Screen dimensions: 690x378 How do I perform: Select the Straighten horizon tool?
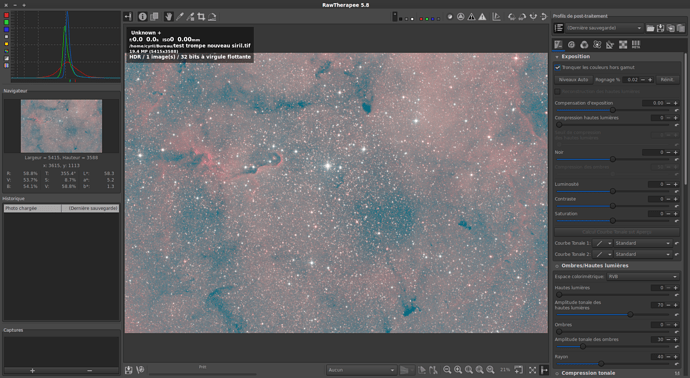click(212, 17)
